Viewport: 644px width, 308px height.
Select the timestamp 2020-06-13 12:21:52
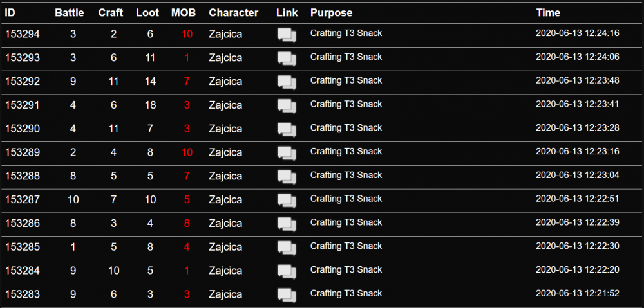click(x=578, y=293)
